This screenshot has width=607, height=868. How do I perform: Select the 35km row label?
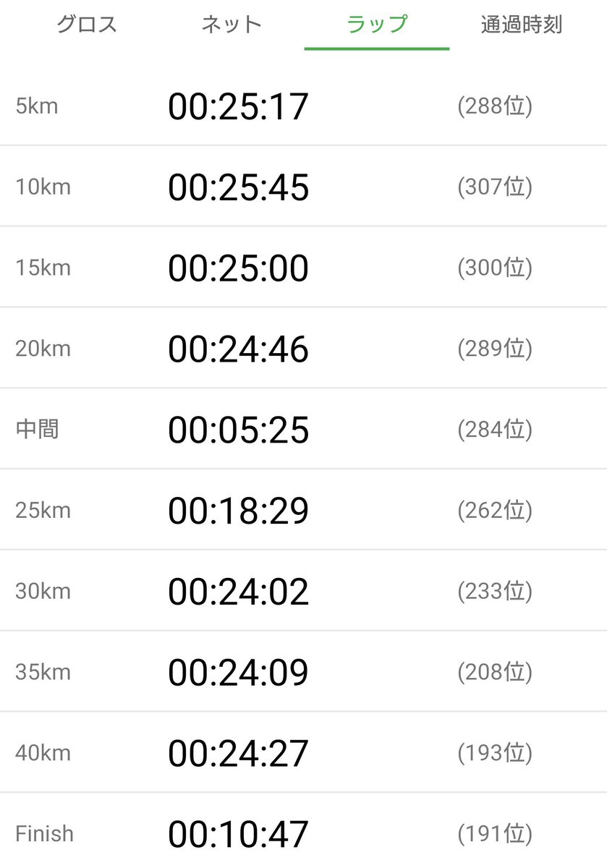[43, 673]
